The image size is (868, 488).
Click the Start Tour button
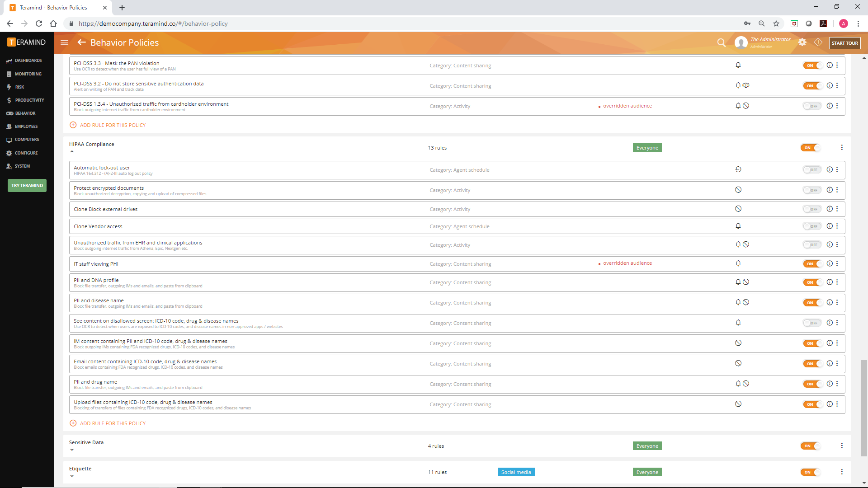(x=844, y=43)
